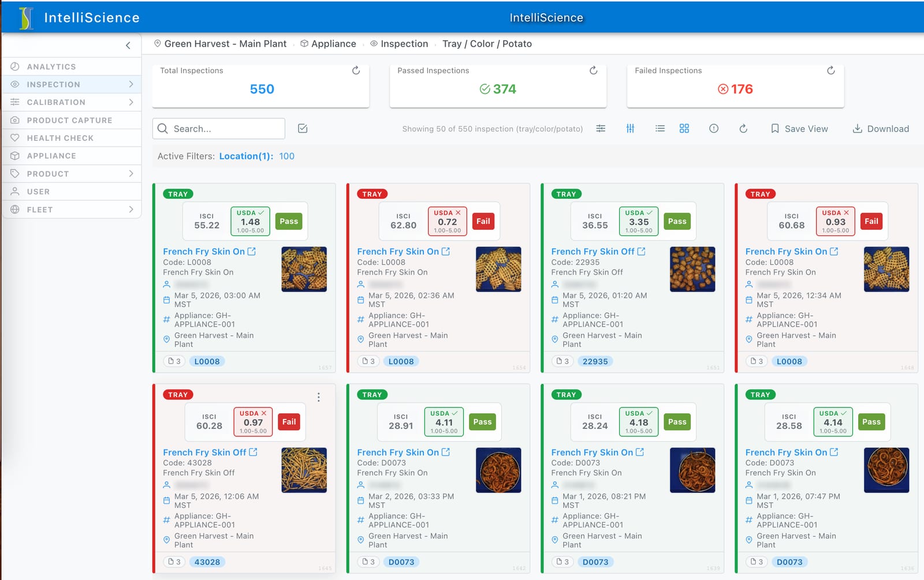Click Fail badge on the 60.68 card
The width and height of the screenshot is (924, 580).
pyautogui.click(x=871, y=221)
